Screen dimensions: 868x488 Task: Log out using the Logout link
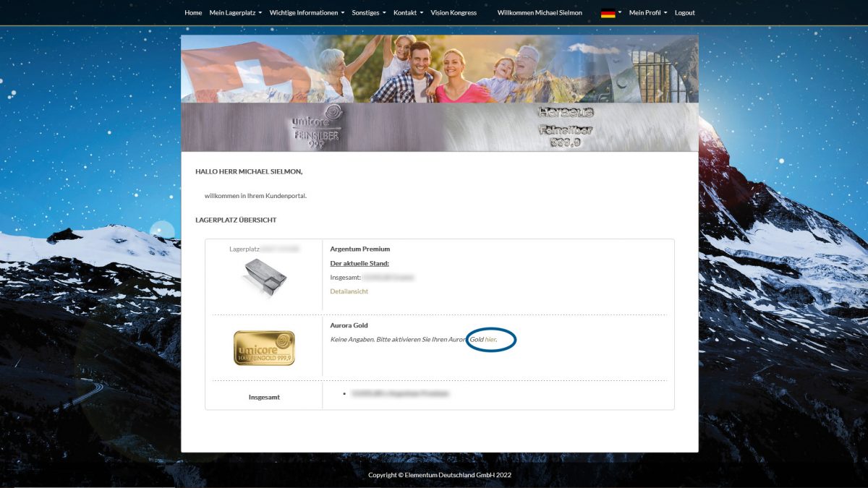click(684, 13)
